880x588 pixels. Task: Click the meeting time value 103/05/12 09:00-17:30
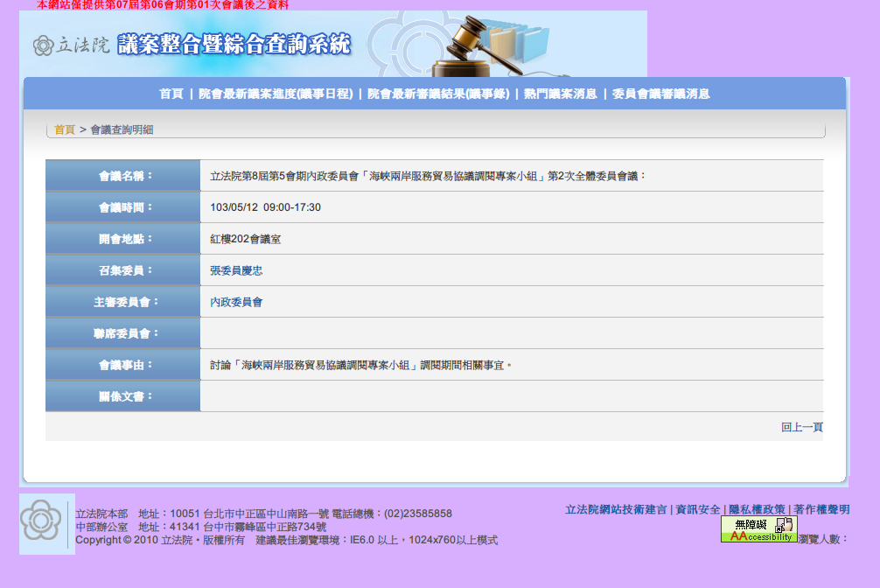[266, 207]
